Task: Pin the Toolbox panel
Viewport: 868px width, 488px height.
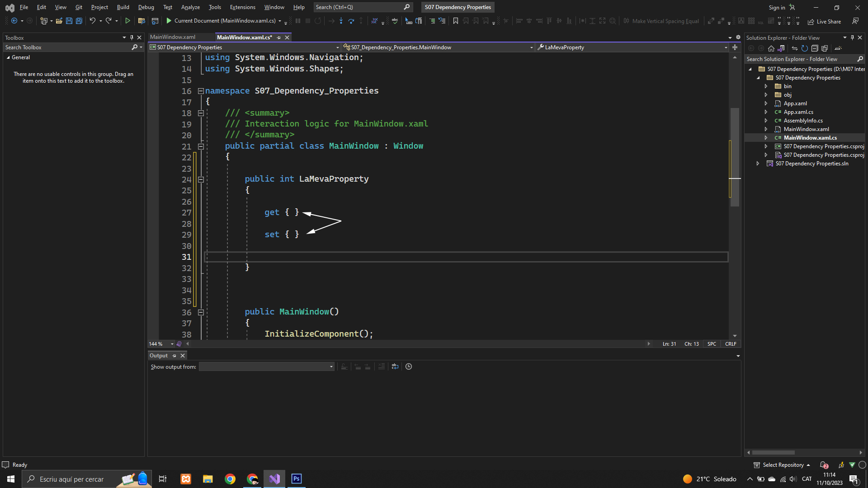Action: click(x=132, y=38)
